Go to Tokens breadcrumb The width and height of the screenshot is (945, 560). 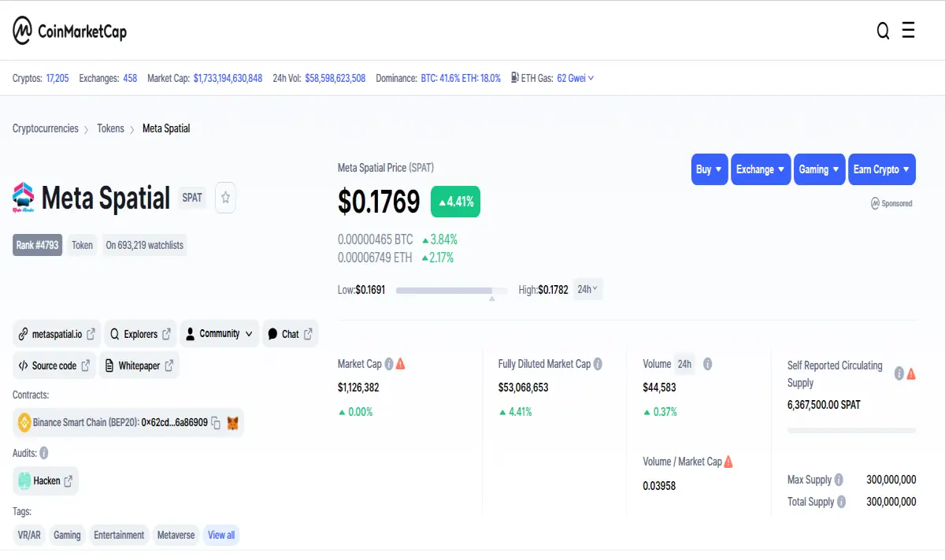[x=110, y=128]
